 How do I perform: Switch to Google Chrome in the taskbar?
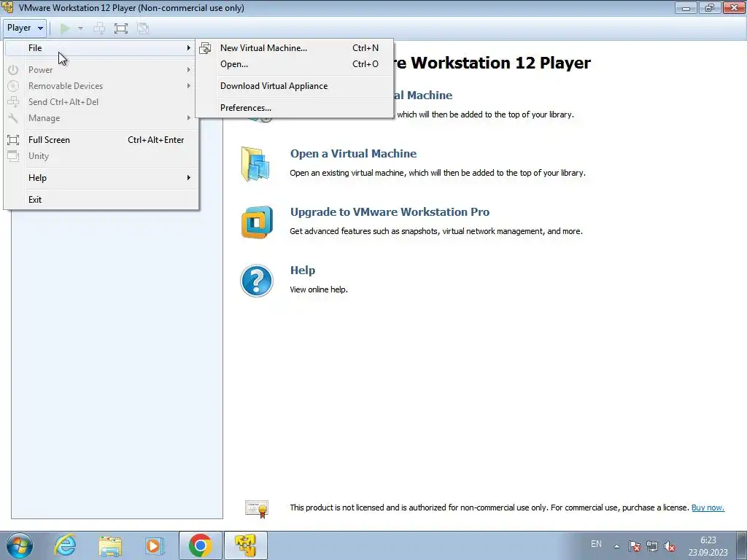(x=201, y=545)
